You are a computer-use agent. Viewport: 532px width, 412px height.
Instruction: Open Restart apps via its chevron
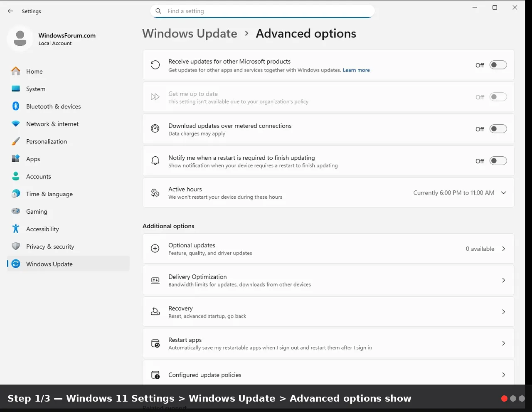tap(503, 343)
